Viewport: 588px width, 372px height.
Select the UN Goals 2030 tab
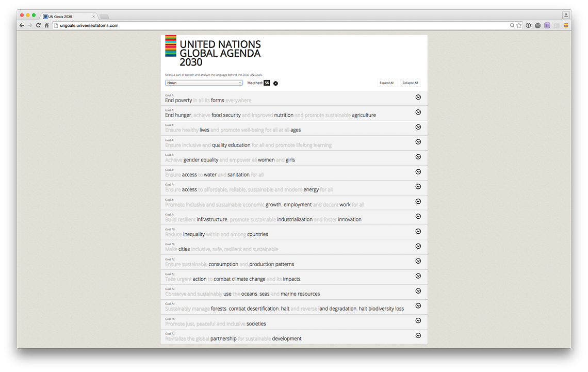68,17
